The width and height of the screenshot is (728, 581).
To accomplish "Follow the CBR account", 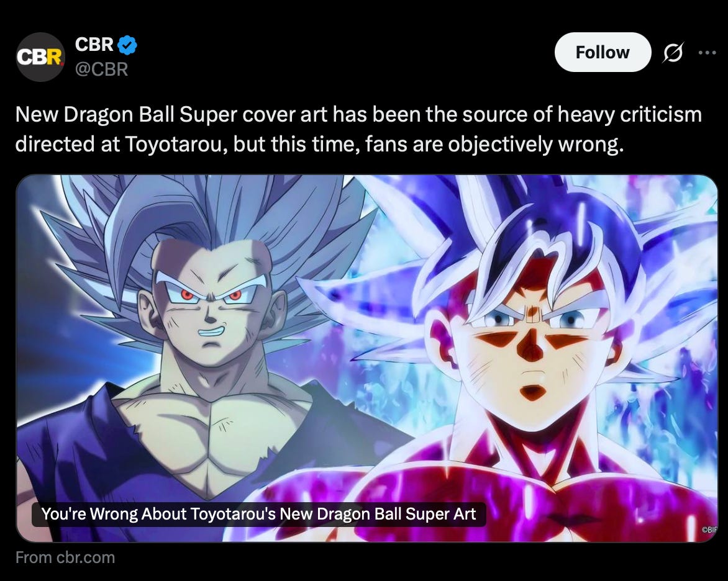I will 603,52.
